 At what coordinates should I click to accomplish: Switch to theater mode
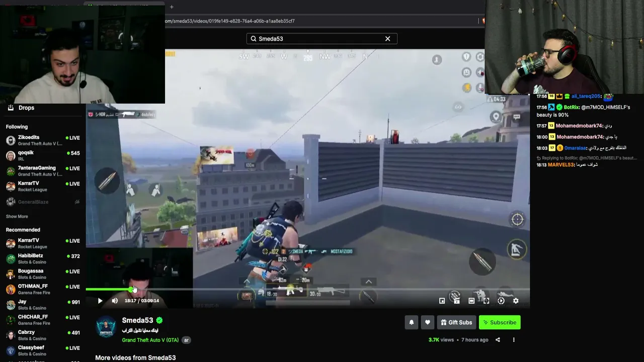pyautogui.click(x=471, y=301)
